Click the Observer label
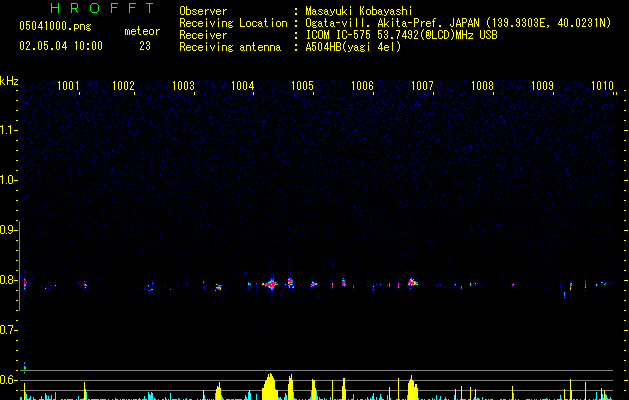Image resolution: width=629 pixels, height=400 pixels. pos(203,11)
